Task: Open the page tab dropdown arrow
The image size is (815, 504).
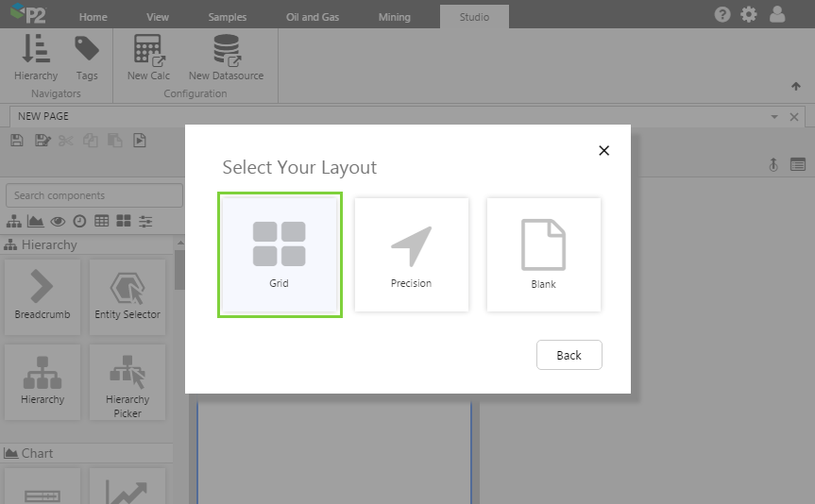Action: [x=774, y=117]
